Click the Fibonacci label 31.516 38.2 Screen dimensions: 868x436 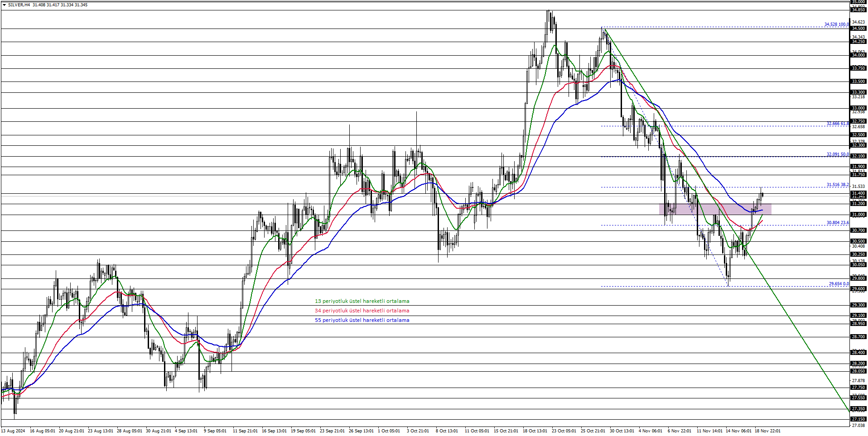(838, 185)
